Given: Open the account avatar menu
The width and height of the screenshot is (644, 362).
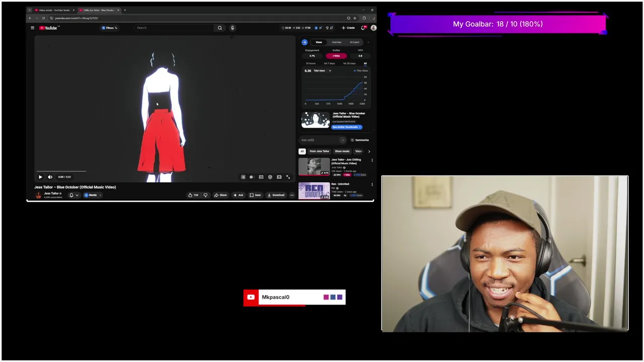Looking at the screenshot, I should 373,28.
